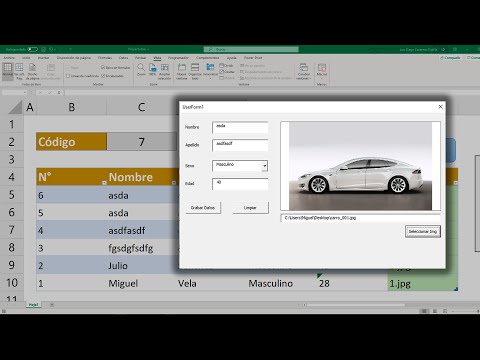This screenshot has height=360, width=480.
Task: Click the cell with name Miguel
Action: click(x=141, y=283)
